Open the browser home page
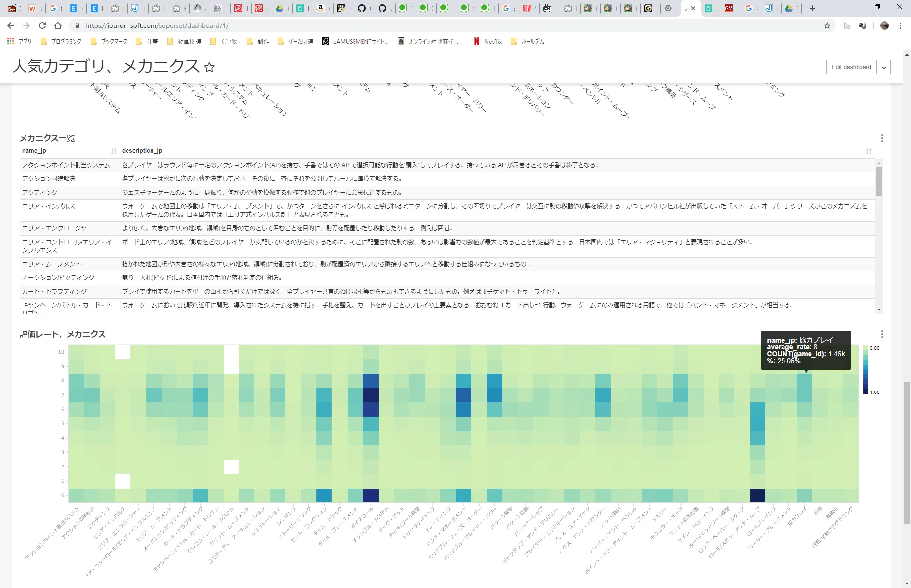The width and height of the screenshot is (911, 588). [58, 25]
